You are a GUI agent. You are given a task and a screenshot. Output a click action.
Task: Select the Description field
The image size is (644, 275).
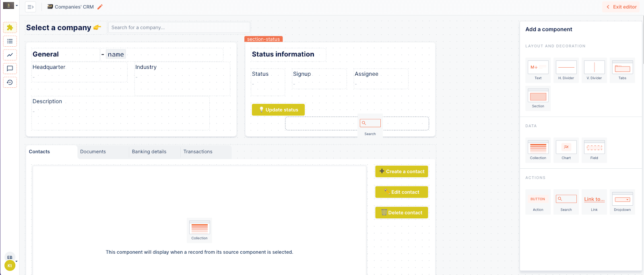point(120,113)
